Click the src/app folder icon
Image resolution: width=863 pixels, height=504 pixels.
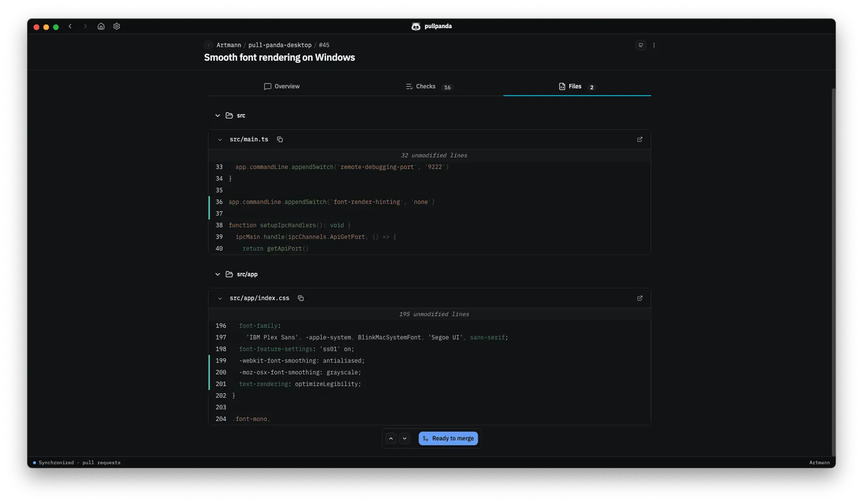229,274
